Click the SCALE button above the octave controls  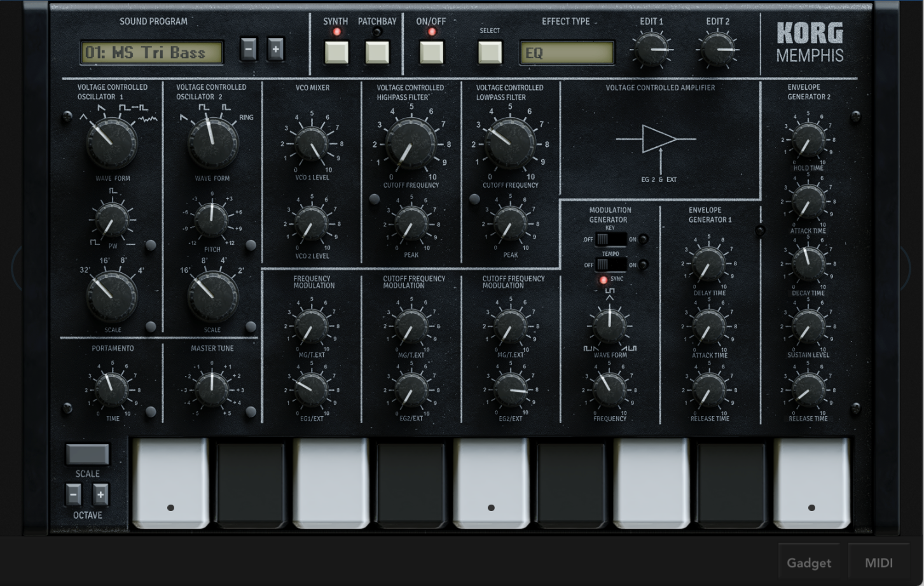click(x=88, y=454)
